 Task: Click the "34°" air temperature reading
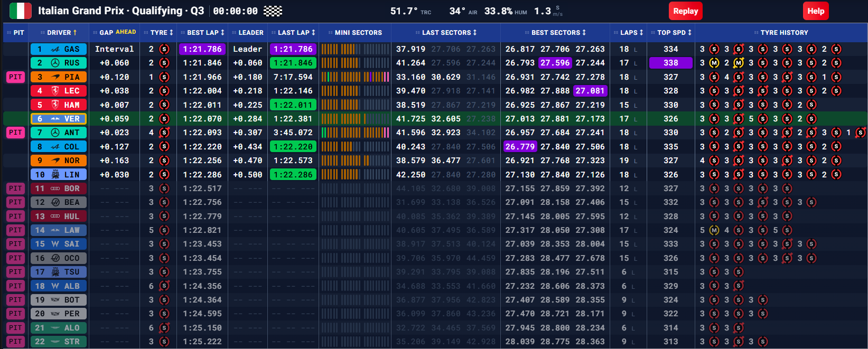[457, 11]
